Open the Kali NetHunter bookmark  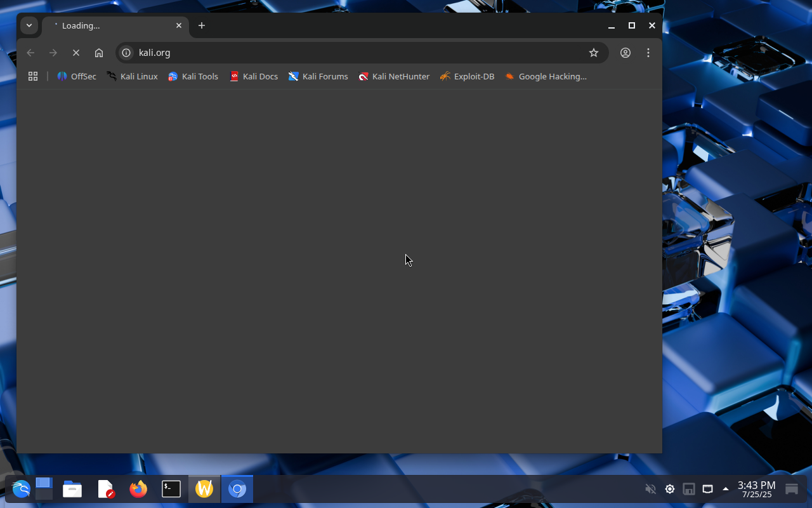click(x=394, y=76)
